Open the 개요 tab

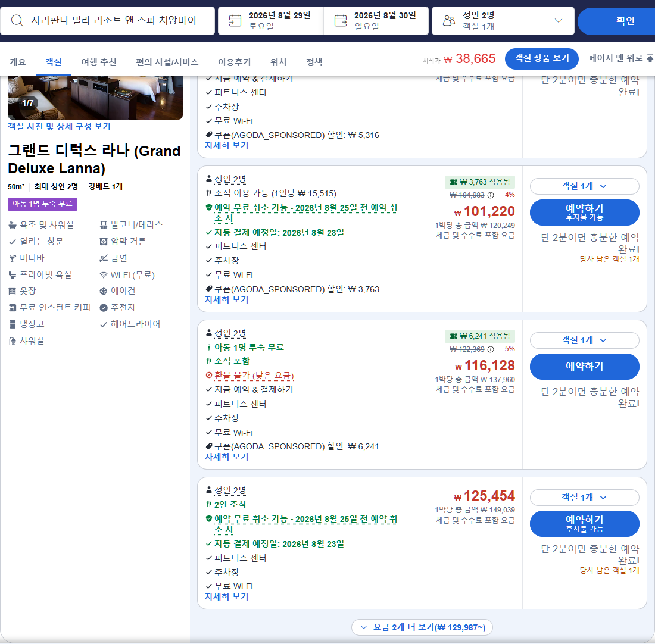[17, 62]
